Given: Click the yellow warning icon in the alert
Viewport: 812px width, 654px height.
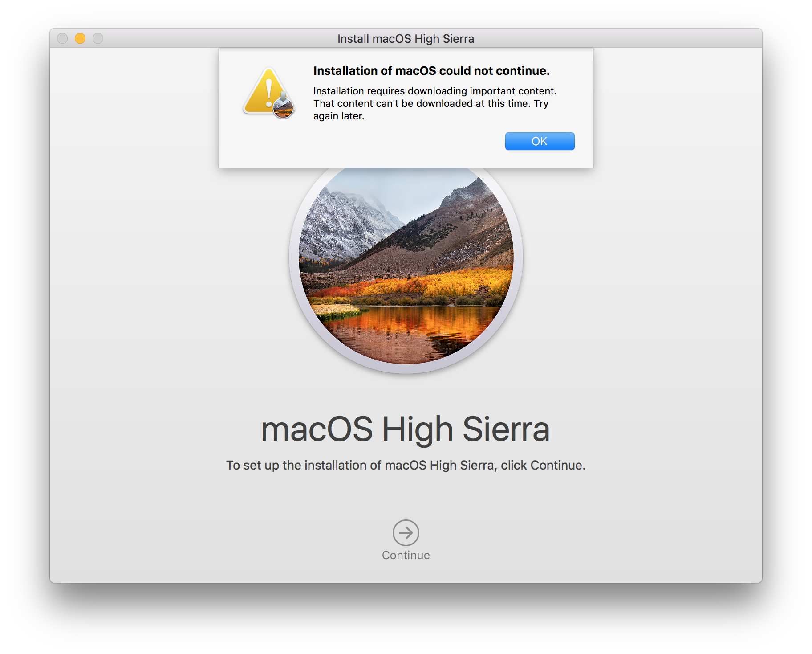Looking at the screenshot, I should 268,93.
